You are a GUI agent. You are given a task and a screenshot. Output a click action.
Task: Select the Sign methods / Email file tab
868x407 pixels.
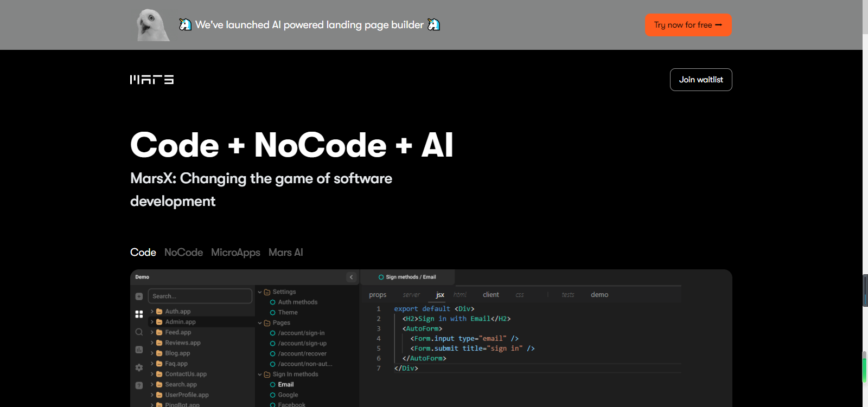pos(407,277)
